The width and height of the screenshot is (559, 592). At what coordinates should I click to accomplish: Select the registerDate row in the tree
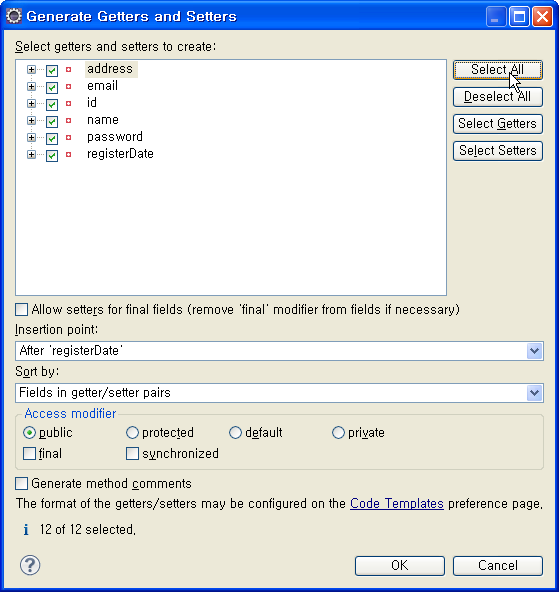[120, 154]
